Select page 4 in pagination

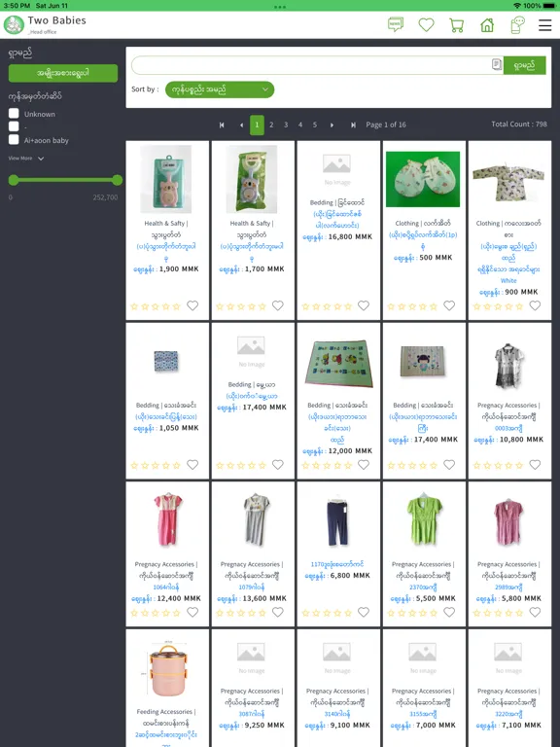(x=300, y=124)
